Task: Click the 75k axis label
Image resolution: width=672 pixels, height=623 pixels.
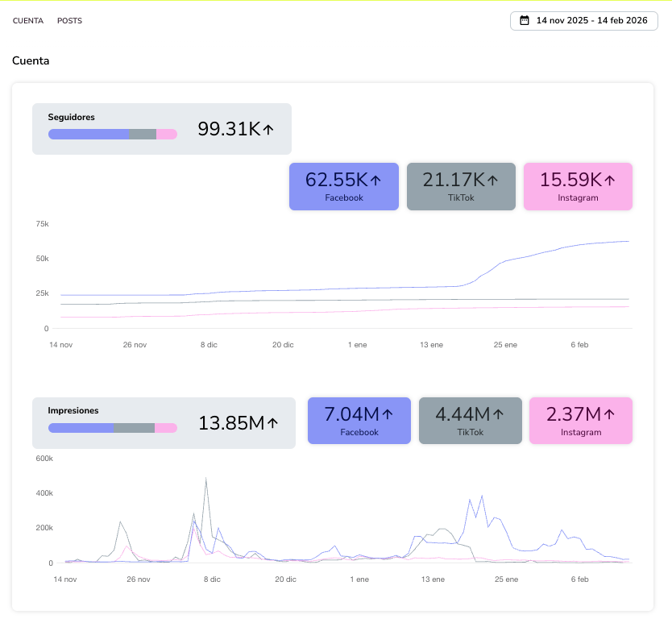Action: click(42, 224)
